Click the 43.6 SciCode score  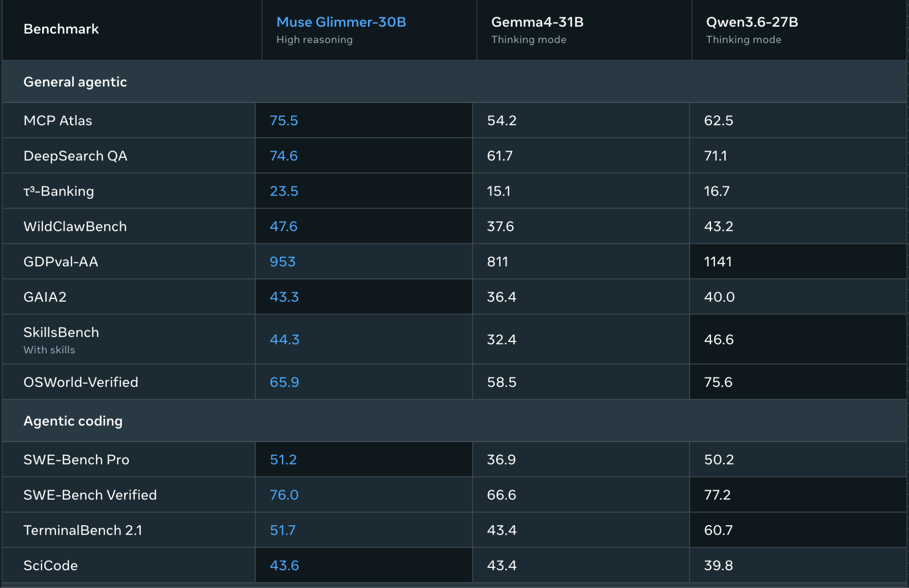285,565
